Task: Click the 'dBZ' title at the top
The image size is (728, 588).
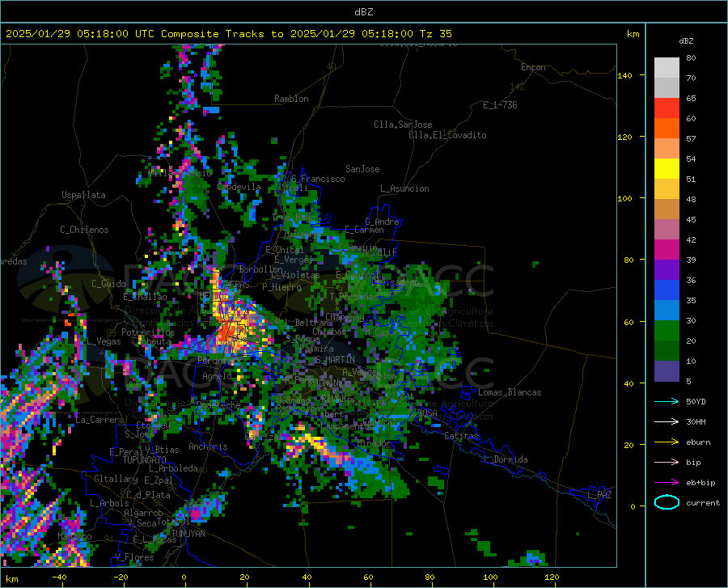Action: [x=363, y=12]
